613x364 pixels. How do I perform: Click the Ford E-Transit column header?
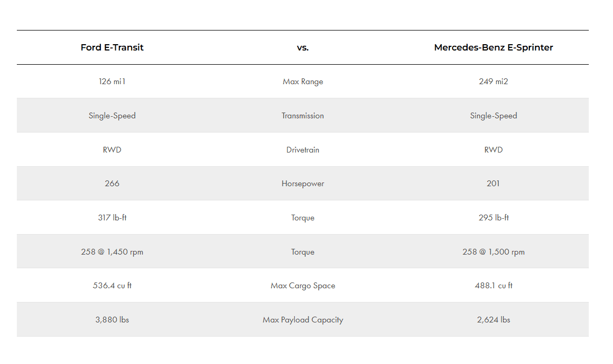coord(112,47)
